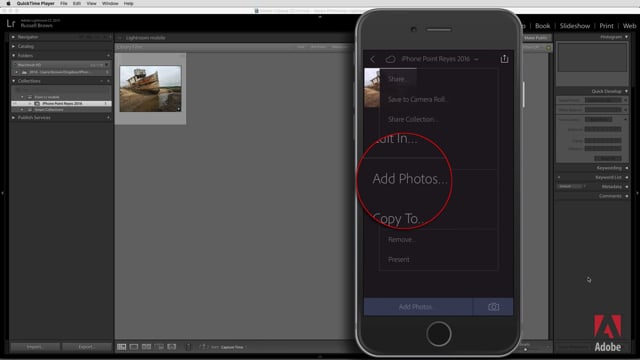640x360 pixels.
Task: Expand the Keywording panel
Action: point(627,168)
